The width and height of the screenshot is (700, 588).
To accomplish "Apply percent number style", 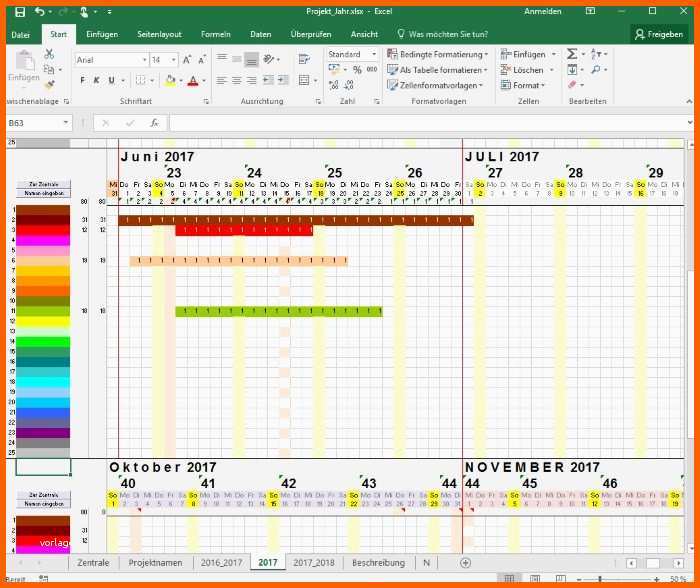I will [x=357, y=70].
